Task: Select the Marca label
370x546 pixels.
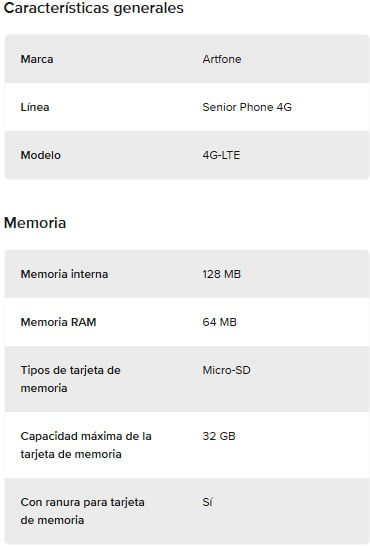Action: tap(37, 59)
